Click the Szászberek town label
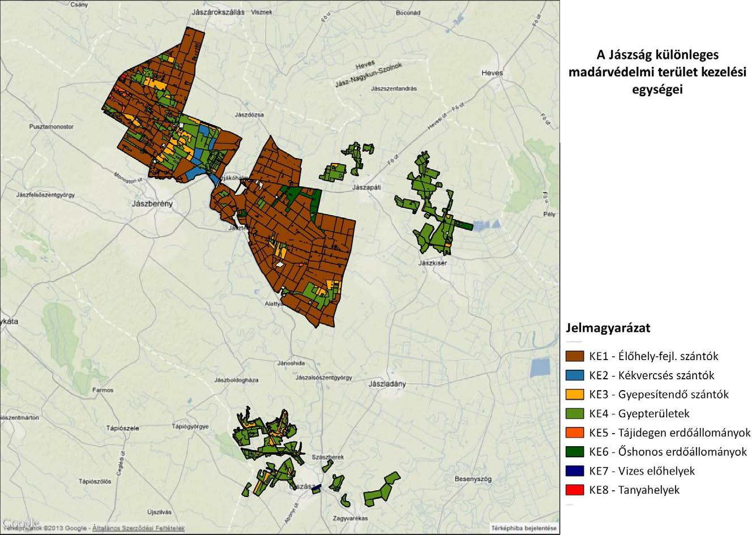This screenshot has height=535, width=756. pyautogui.click(x=328, y=456)
